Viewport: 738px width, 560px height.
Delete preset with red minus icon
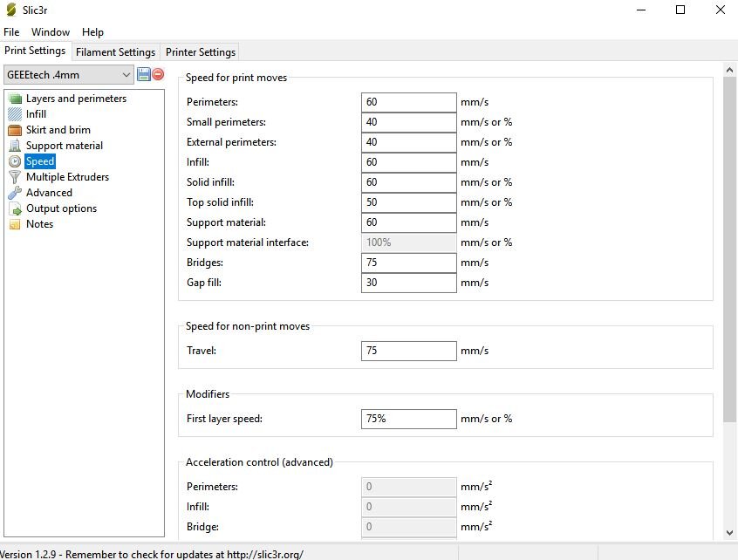point(158,74)
